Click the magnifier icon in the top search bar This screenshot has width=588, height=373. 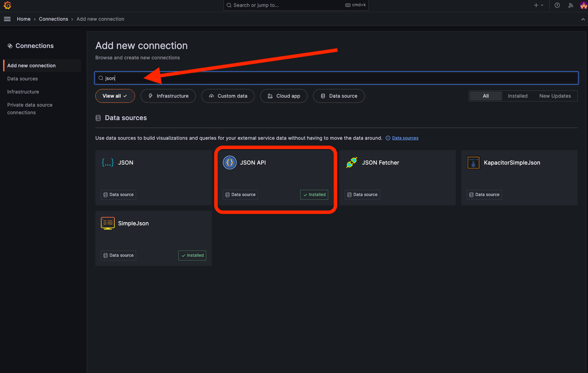(x=229, y=5)
